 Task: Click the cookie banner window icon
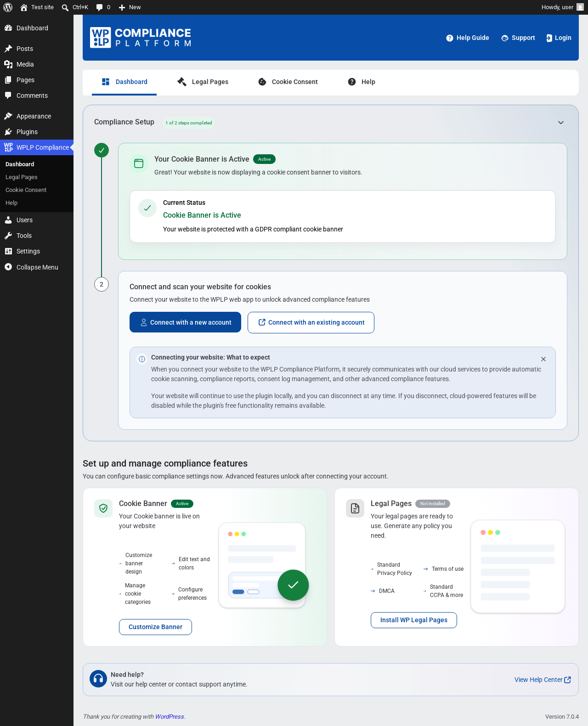tap(139, 163)
